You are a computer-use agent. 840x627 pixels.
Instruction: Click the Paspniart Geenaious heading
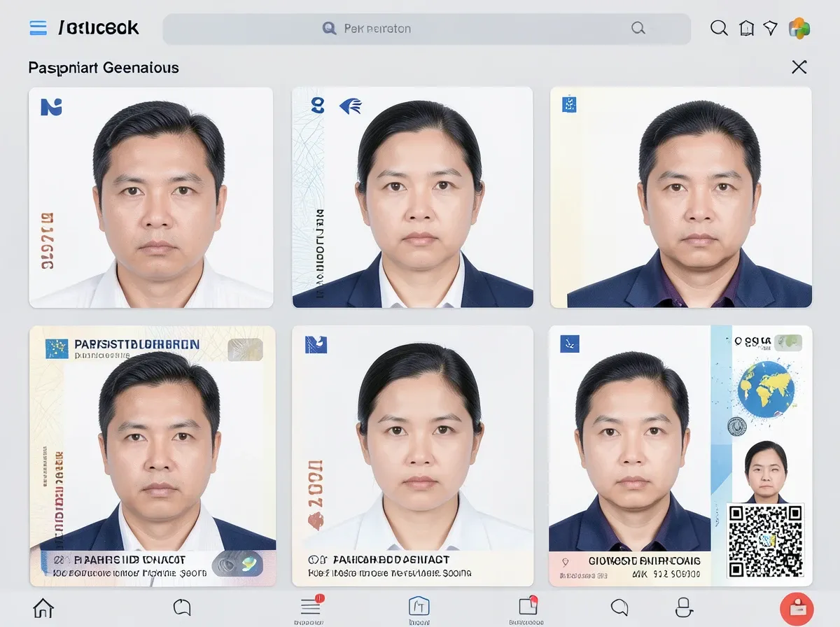(104, 68)
